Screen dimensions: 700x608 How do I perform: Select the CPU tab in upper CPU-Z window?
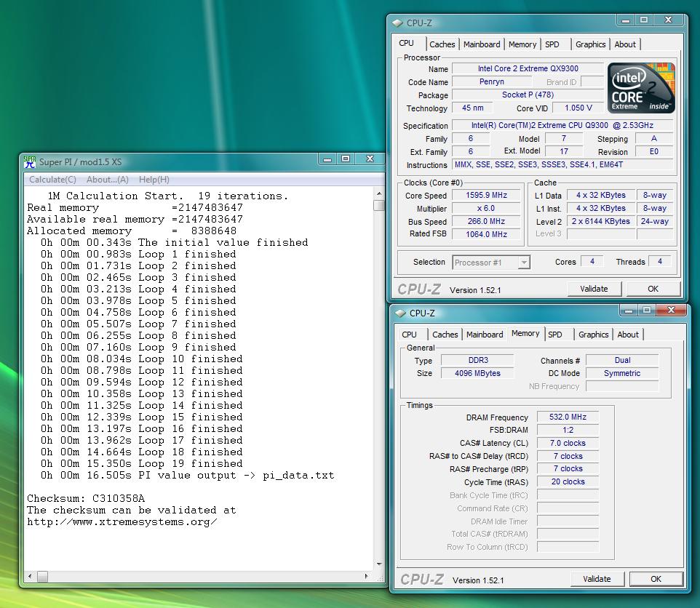coord(407,43)
